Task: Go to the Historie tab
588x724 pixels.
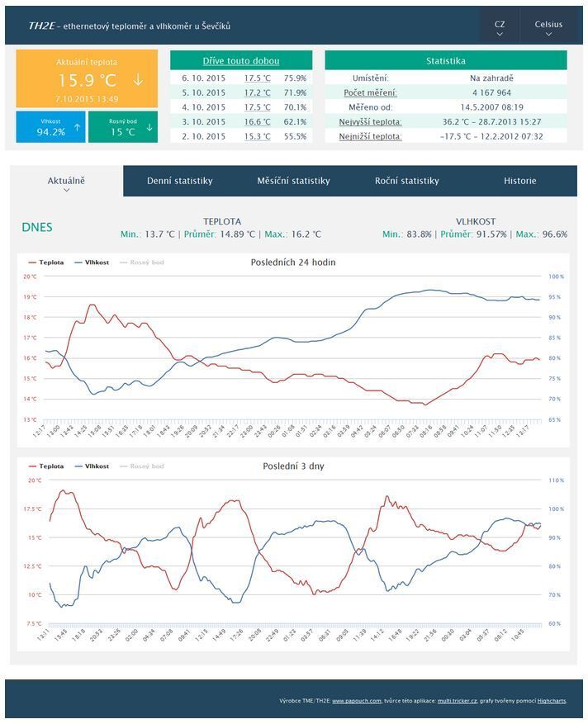Action: pos(519,181)
